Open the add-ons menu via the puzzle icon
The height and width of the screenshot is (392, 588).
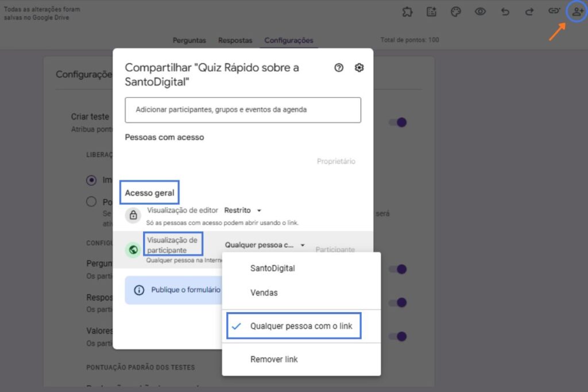pos(408,11)
